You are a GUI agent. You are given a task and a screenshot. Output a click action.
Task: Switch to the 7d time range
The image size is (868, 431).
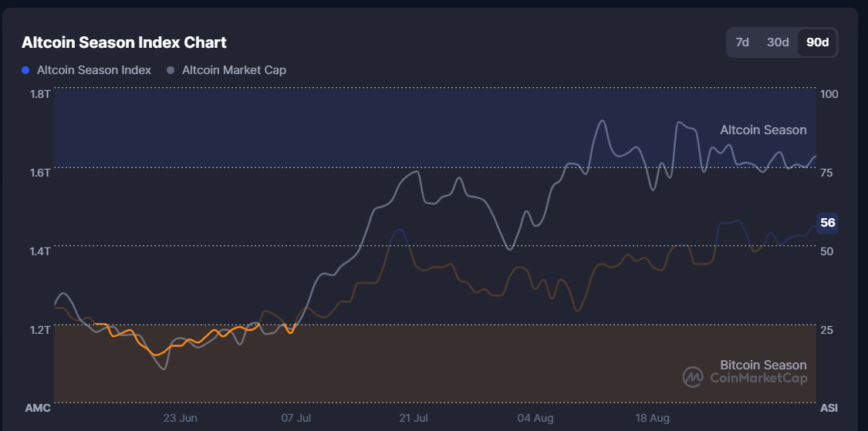(x=742, y=42)
